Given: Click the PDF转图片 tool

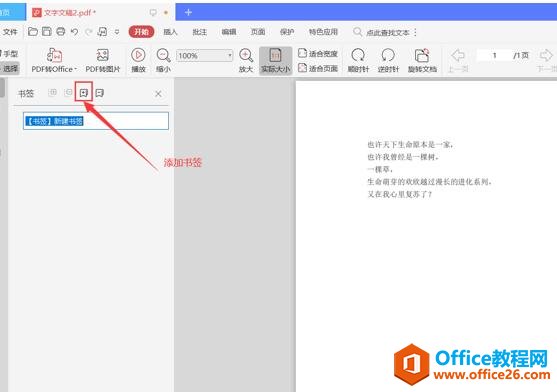Looking at the screenshot, I should [103, 60].
